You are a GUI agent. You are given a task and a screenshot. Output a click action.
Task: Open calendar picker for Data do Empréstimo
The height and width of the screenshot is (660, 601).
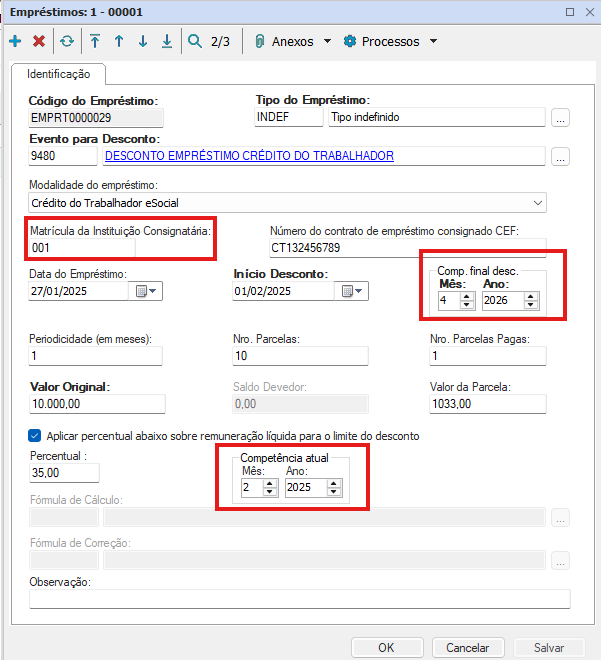pos(146,291)
